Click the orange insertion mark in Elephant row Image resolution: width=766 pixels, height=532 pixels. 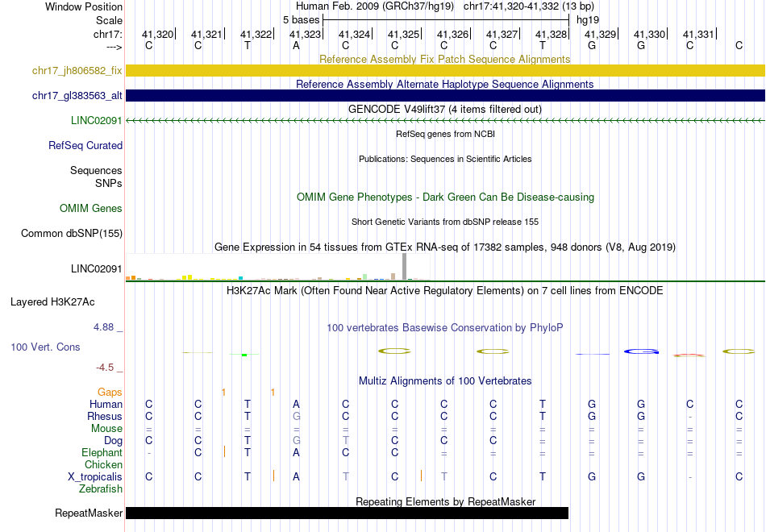click(x=224, y=451)
